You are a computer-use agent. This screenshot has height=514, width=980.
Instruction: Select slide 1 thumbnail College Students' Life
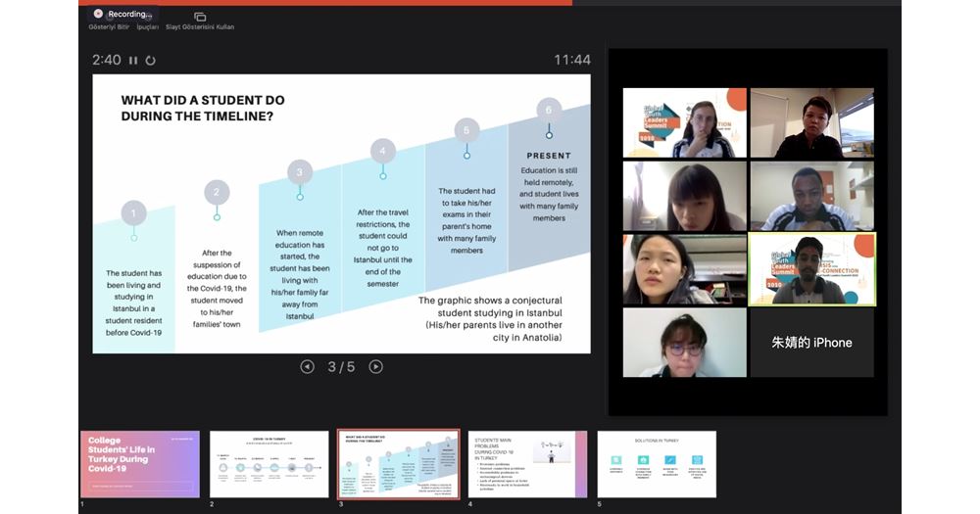tap(140, 463)
